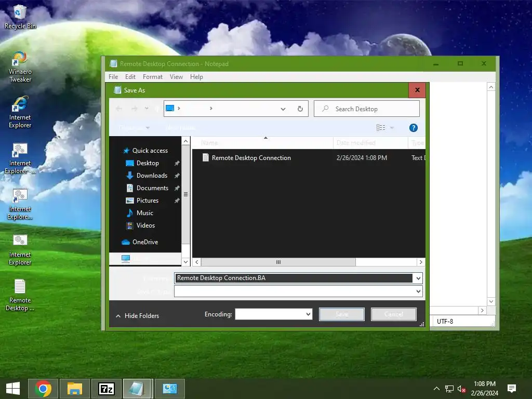Go to Videos folder in navigation pane
The height and width of the screenshot is (399, 532).
pyautogui.click(x=145, y=225)
